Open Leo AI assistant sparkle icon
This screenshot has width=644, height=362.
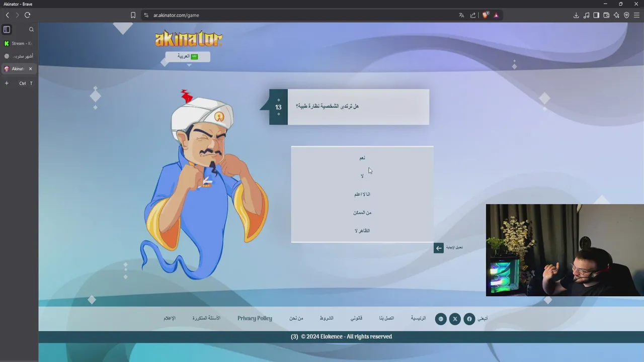pos(616,15)
